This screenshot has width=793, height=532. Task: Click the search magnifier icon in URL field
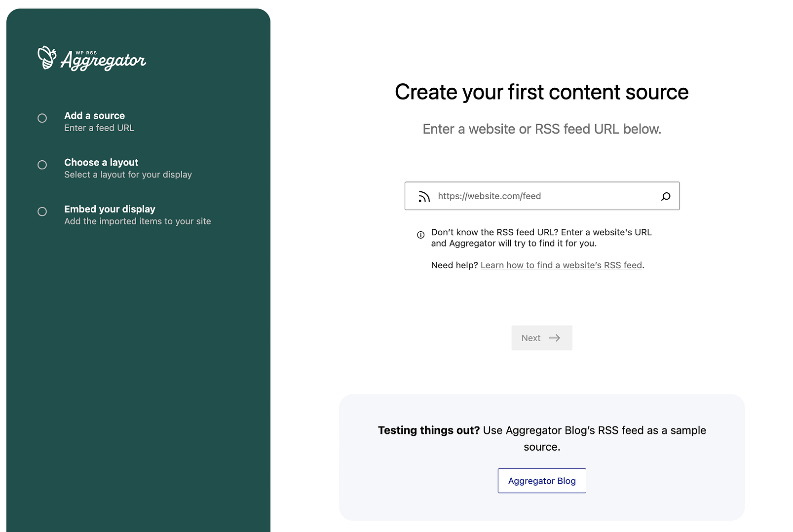[666, 196]
